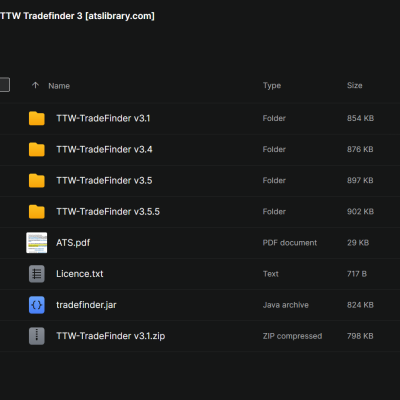Select the tradefinder.jar file name
The width and height of the screenshot is (400, 400).
(86, 305)
